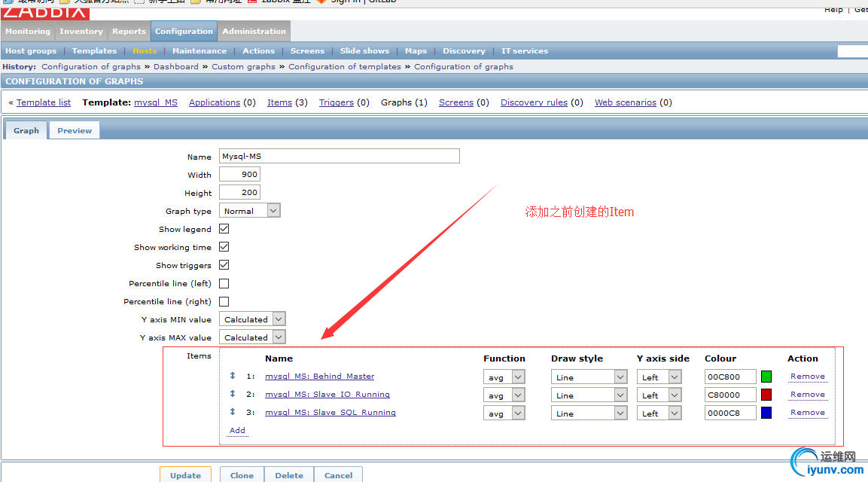The image size is (868, 482).
Task: Go to Slide shows submenu
Action: tap(365, 50)
